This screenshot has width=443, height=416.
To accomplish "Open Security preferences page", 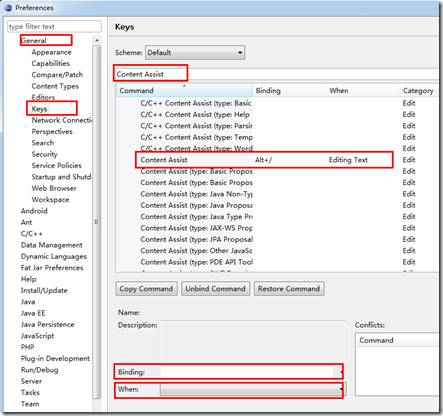I will click(x=44, y=154).
